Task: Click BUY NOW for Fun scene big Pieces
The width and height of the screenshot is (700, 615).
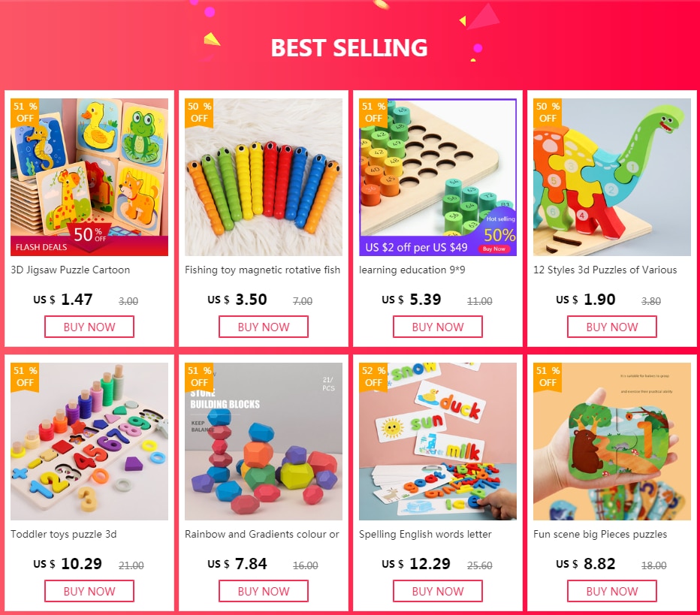Action: coord(612,591)
